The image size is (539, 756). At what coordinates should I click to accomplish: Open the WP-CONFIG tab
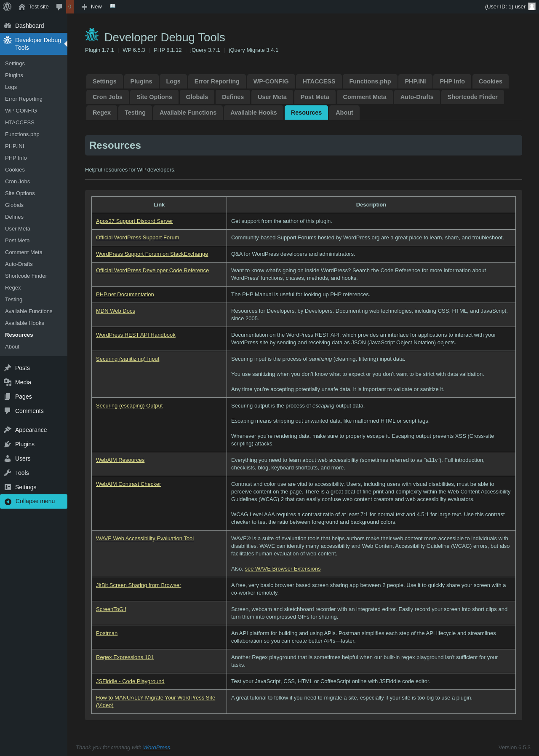click(x=271, y=81)
